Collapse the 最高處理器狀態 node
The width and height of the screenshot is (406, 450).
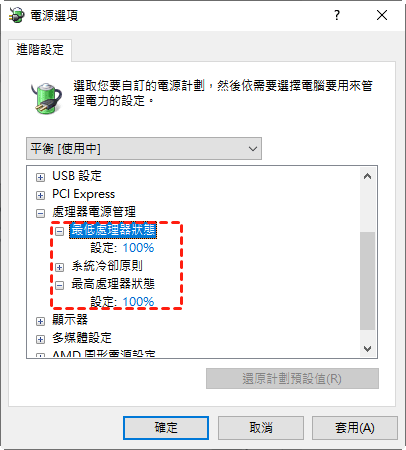[x=59, y=285]
